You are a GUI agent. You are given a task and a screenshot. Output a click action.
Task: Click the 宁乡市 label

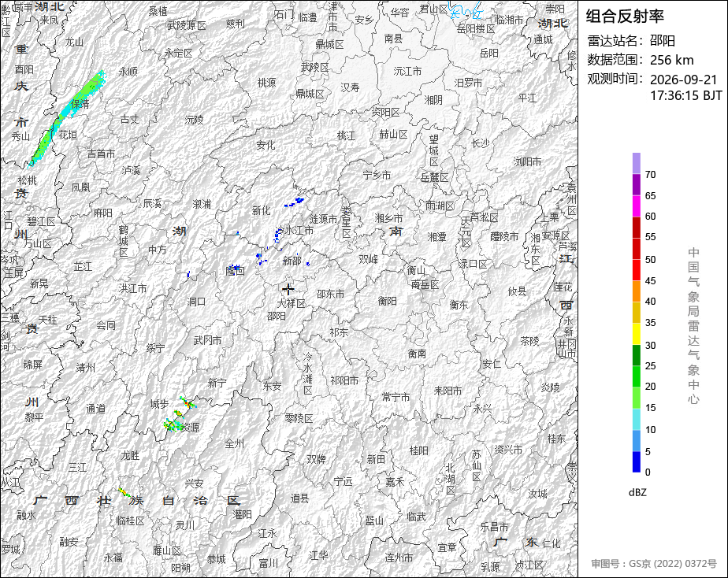click(x=377, y=176)
